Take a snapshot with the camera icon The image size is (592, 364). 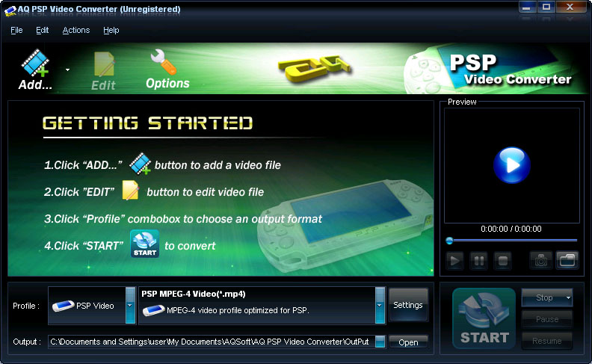pos(540,261)
